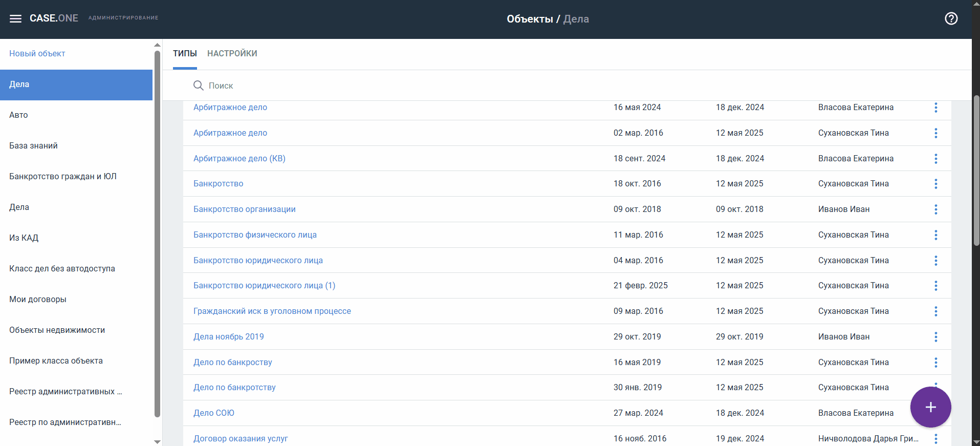The width and height of the screenshot is (980, 446).
Task: Click the date 21 февр. 2025
Action: (x=641, y=286)
